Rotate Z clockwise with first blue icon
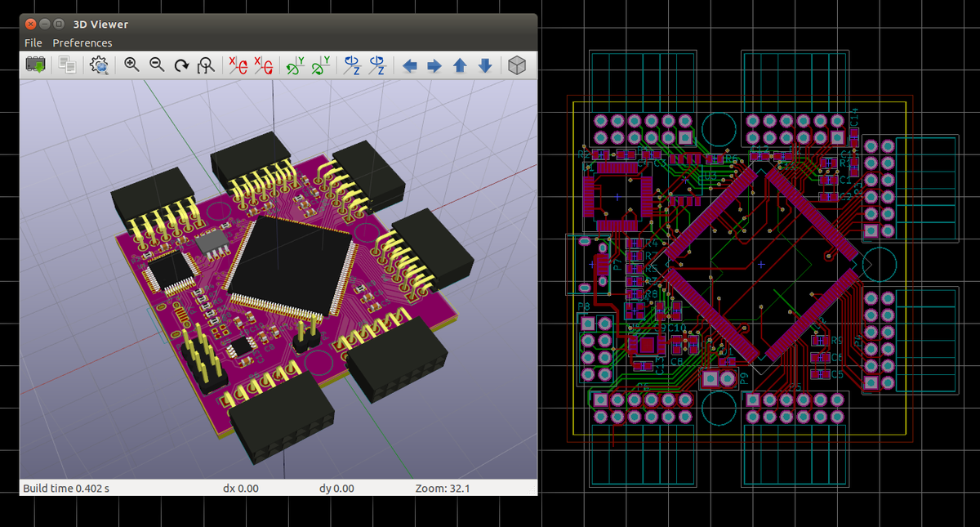Viewport: 980px width, 527px height. click(352, 65)
